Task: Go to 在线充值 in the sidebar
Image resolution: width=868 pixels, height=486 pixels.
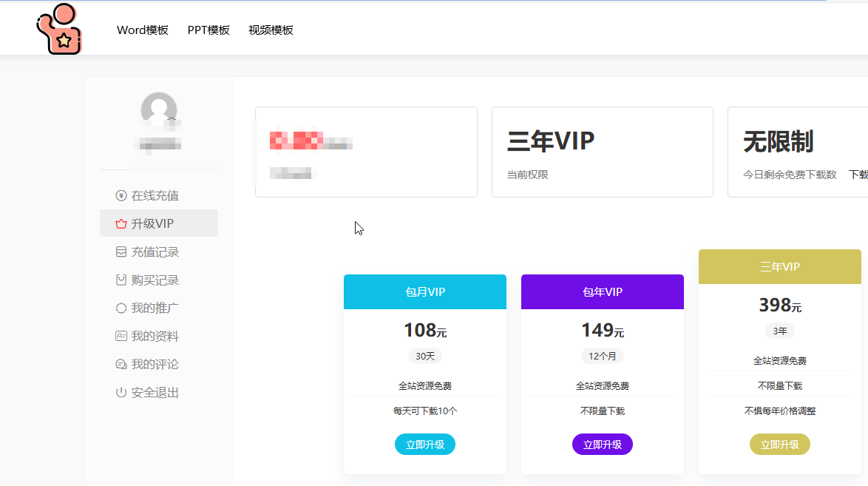Action: click(x=159, y=195)
